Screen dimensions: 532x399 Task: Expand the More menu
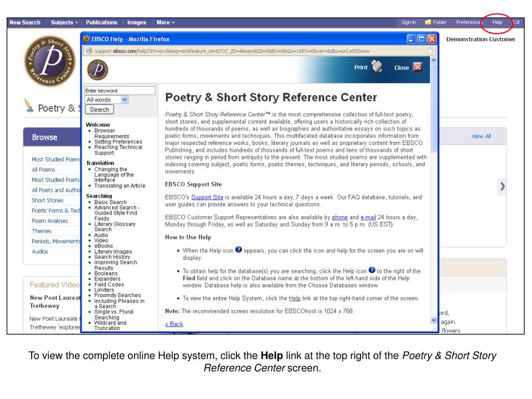(x=166, y=22)
